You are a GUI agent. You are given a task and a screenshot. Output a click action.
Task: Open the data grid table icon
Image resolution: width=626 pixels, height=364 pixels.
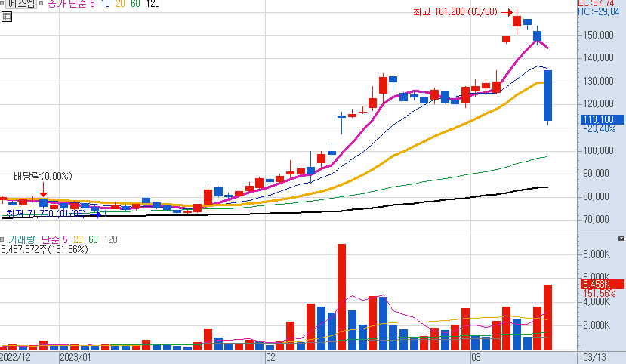[7, 17]
